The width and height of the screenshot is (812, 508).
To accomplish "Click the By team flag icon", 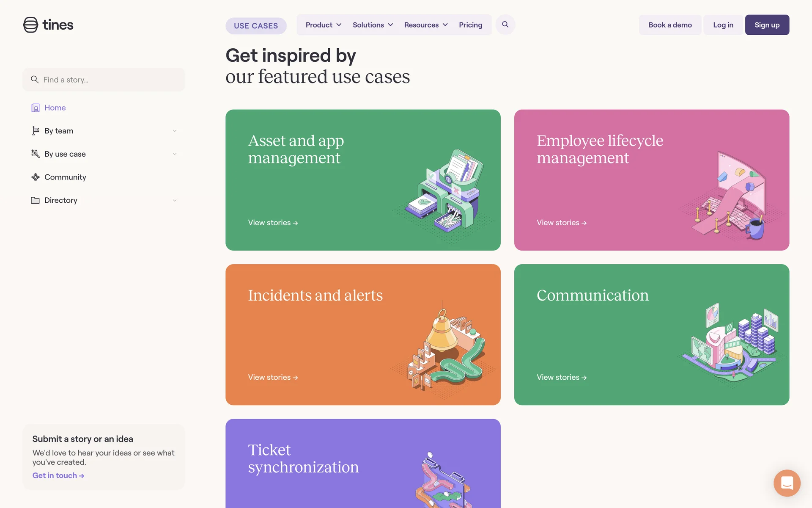I will tap(36, 131).
